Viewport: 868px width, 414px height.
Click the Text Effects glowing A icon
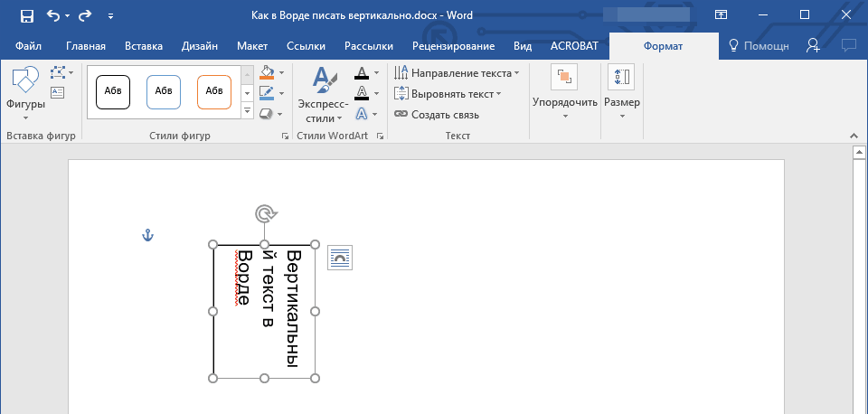pyautogui.click(x=362, y=114)
